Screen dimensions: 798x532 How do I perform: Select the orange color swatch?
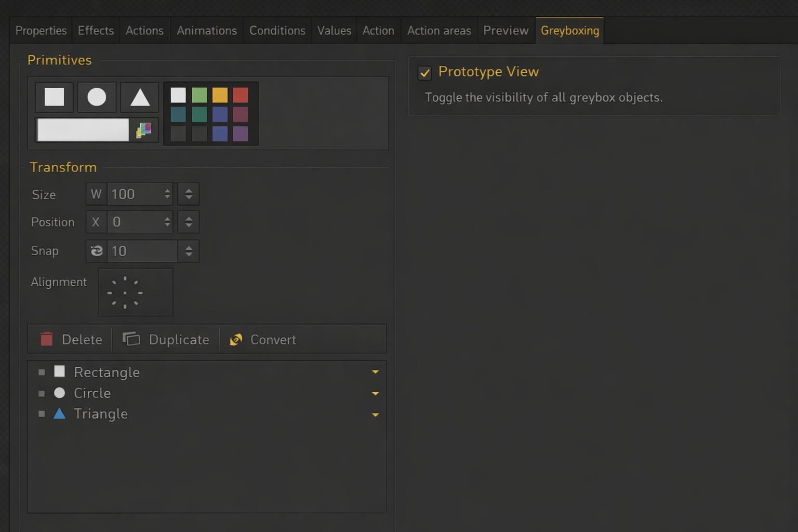(x=220, y=95)
